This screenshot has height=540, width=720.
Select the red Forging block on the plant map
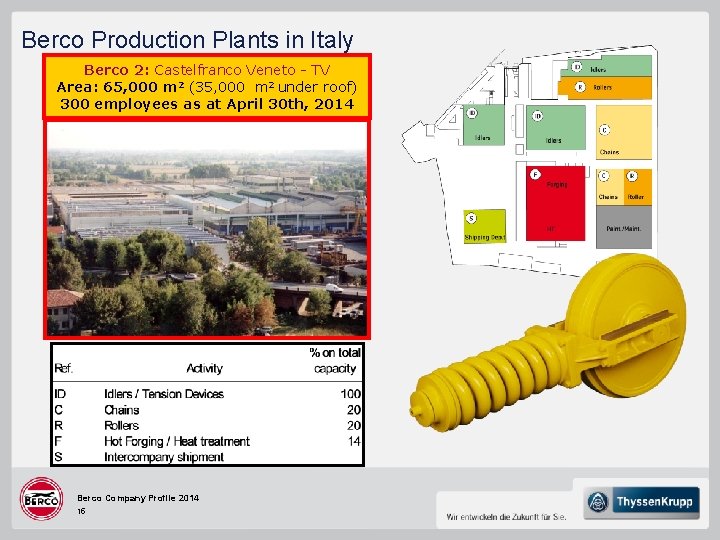[556, 203]
